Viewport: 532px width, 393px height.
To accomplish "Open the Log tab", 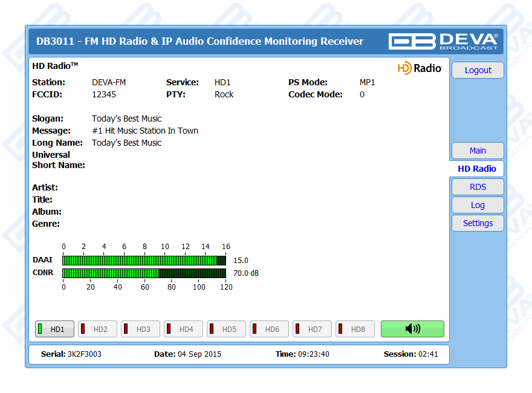I will point(478,205).
